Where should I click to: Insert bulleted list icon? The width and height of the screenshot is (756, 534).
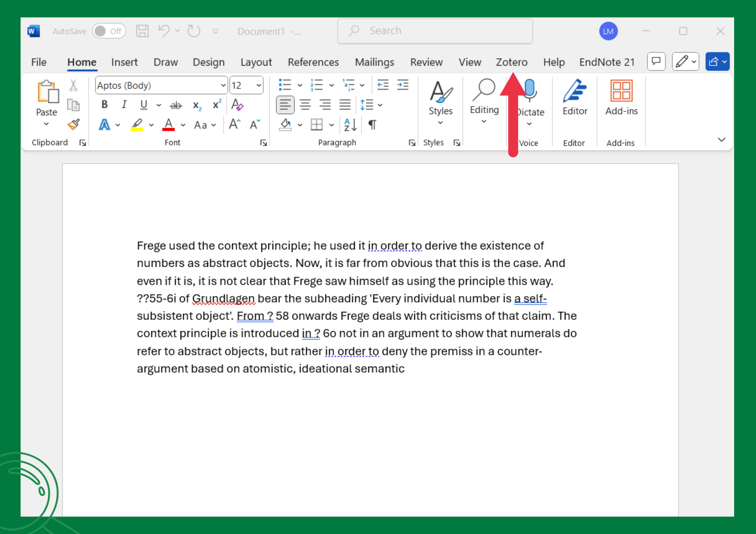point(285,85)
